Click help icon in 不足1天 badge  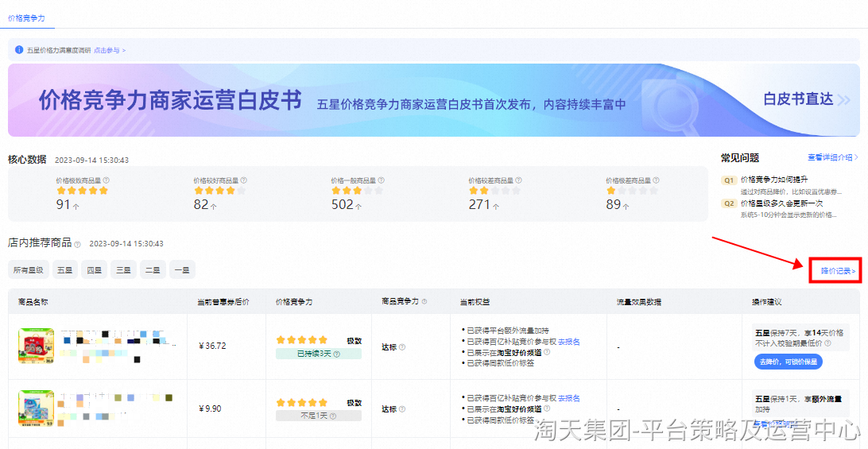[x=333, y=416]
